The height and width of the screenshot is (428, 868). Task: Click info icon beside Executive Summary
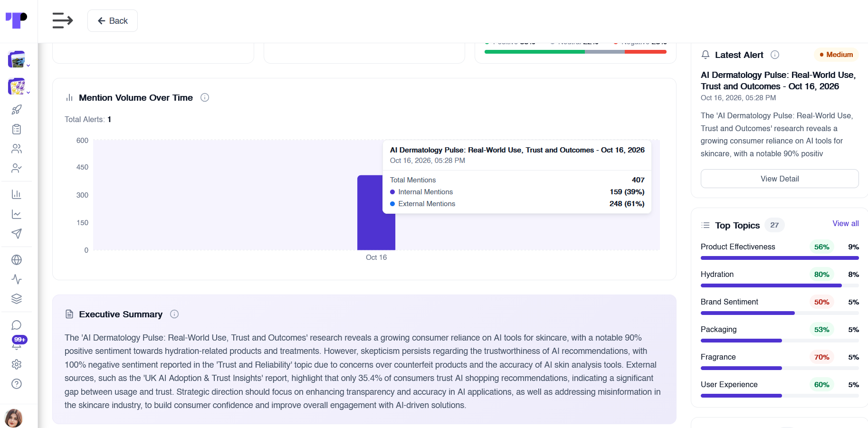(x=174, y=314)
